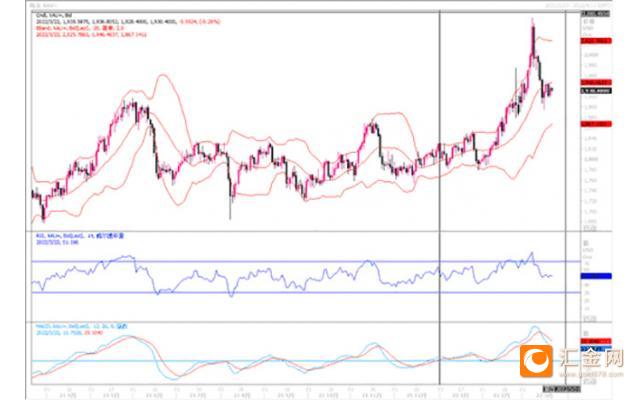Click the blue RSI indicator legend text
This screenshot has width=640, height=400.
tap(80, 236)
